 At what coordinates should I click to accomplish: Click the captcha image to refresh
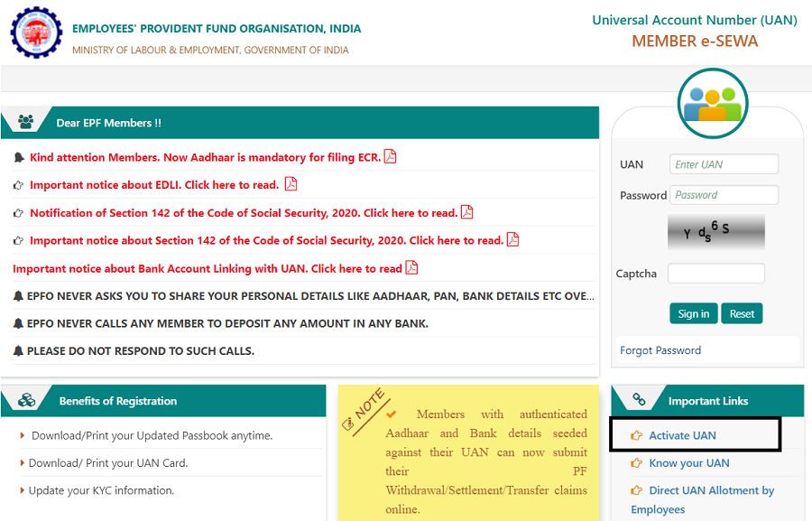pos(715,232)
